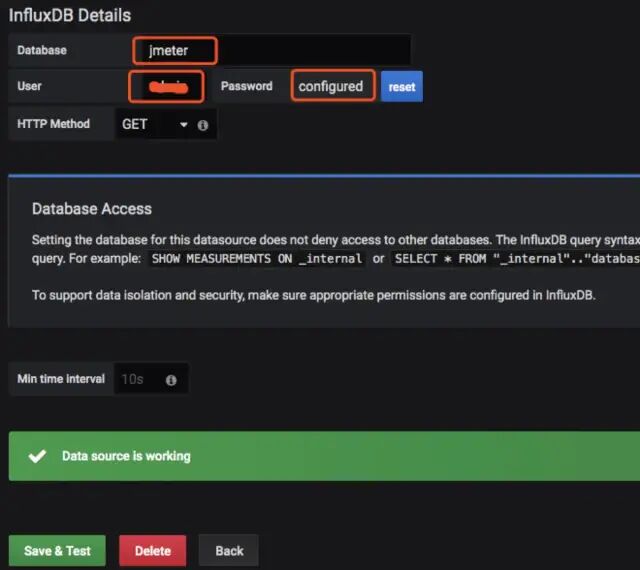640x570 pixels.
Task: Click the Database label
Action: tap(42, 50)
